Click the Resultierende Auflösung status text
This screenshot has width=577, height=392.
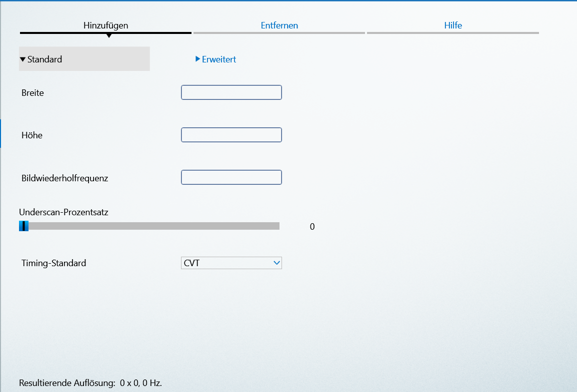pos(90,383)
